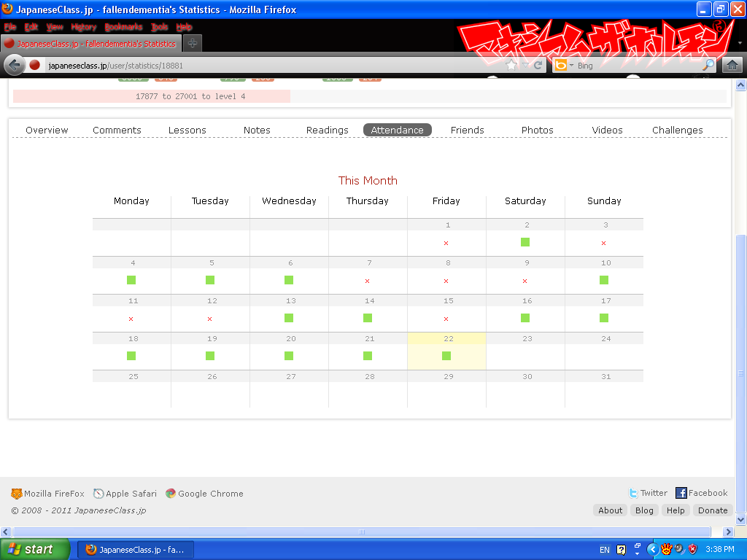Click the browser Back arrow button
The image size is (747, 560).
15,66
